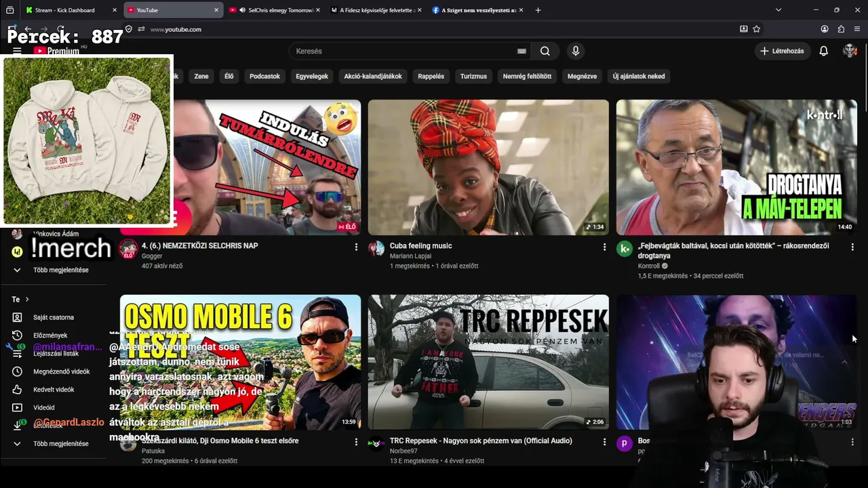The width and height of the screenshot is (868, 488).
Task: Select the Megnézve filter chip
Action: click(582, 77)
